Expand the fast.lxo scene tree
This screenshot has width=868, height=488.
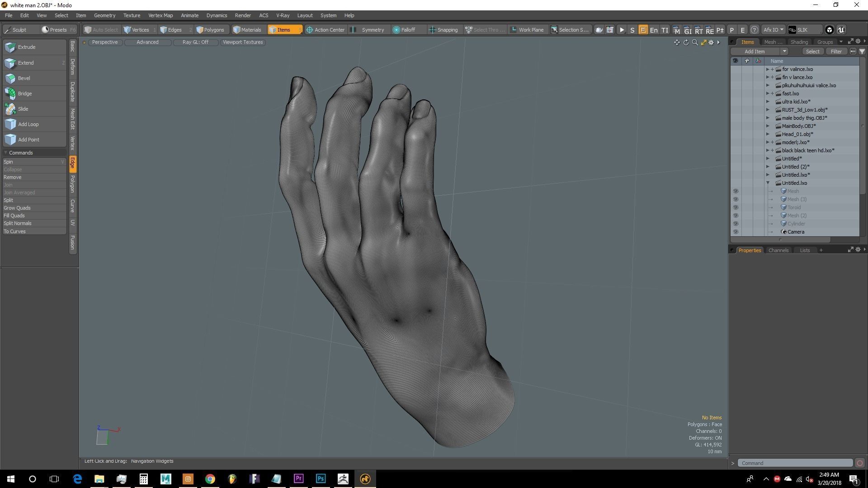pos(768,94)
